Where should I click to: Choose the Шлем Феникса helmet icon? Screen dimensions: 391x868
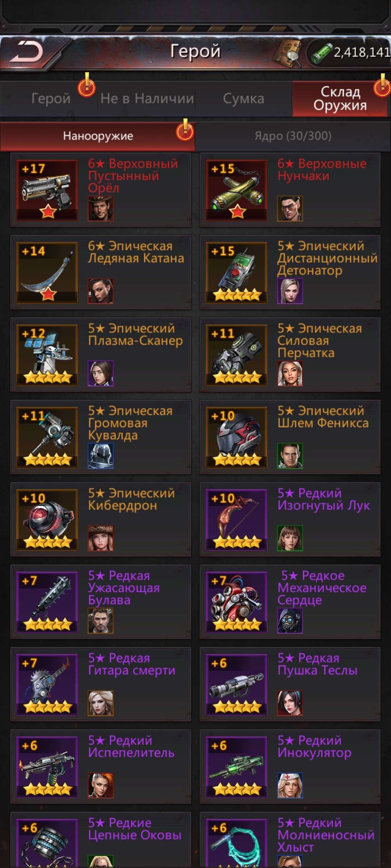coord(236,438)
